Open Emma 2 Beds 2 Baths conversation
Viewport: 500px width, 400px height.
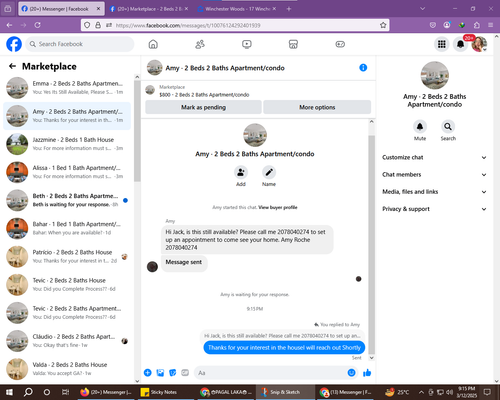67,88
